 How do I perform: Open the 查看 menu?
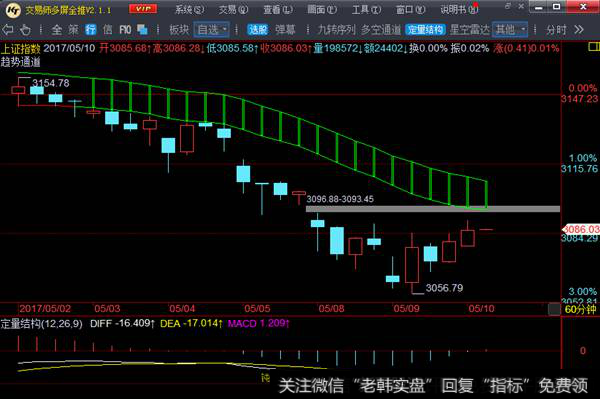pos(278,10)
